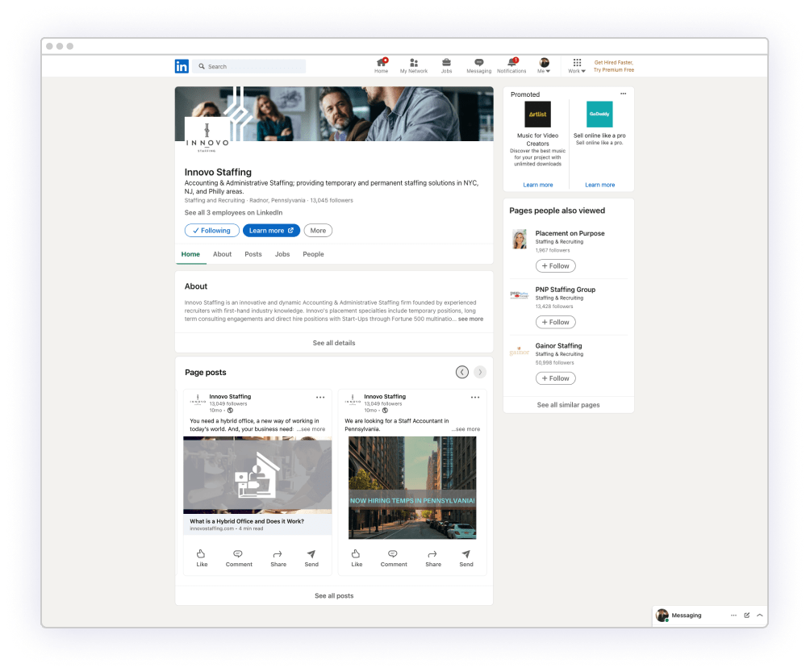Image resolution: width=810 pixels, height=672 pixels.
Task: Open Now Hiring Temps in Pennsylvania image
Action: (412, 487)
